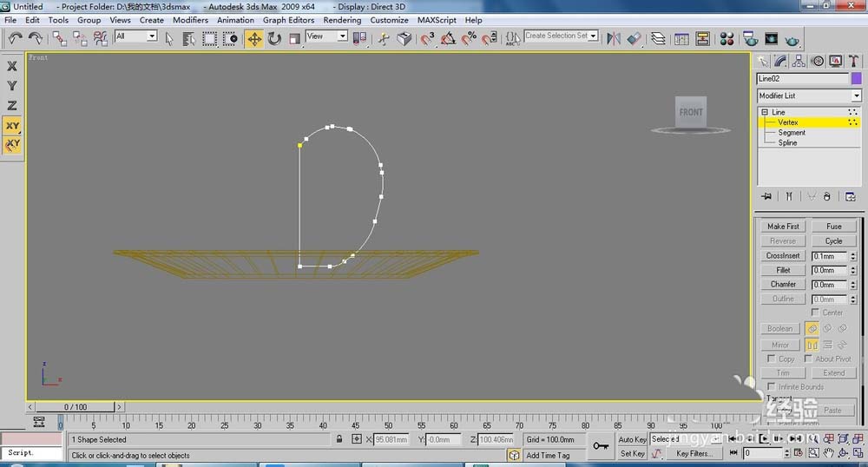Open the Layer Manager icon
868x467 pixels.
(658, 38)
